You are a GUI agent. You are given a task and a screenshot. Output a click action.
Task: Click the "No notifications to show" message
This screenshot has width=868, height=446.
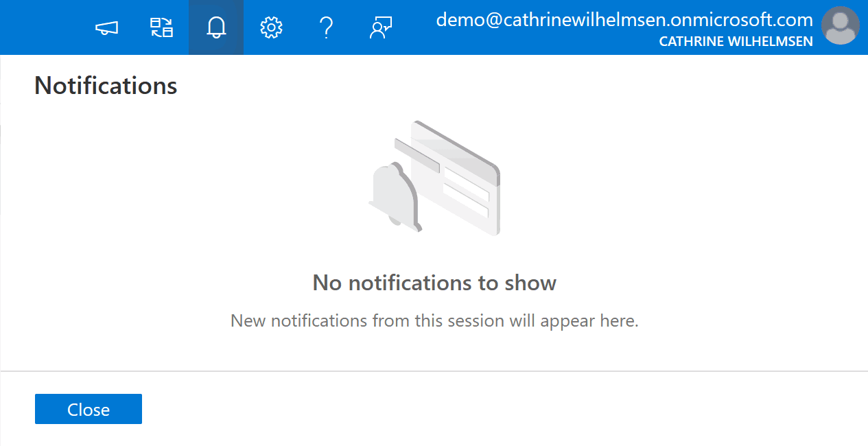point(434,283)
